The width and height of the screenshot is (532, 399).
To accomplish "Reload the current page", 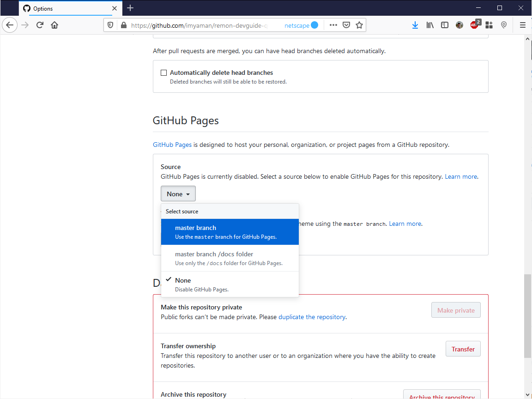I will tap(40, 25).
